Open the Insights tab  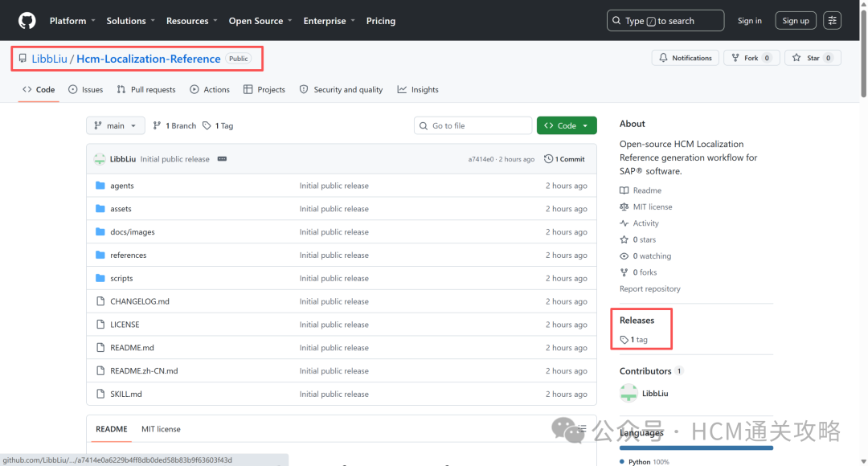[418, 90]
